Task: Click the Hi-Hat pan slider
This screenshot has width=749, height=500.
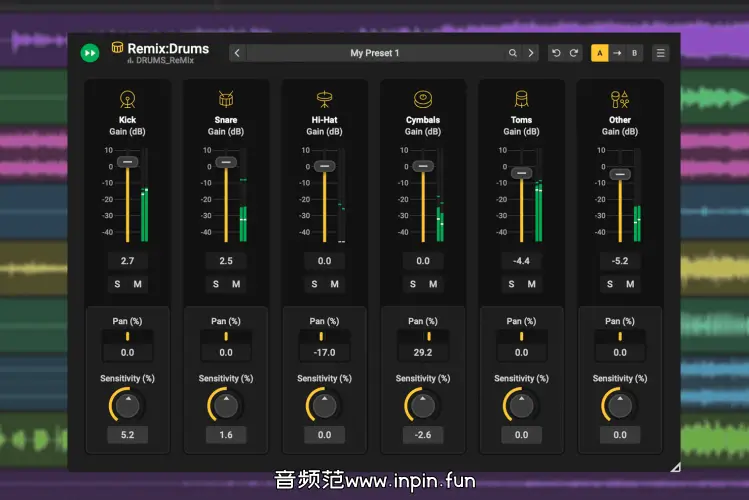Action: pyautogui.click(x=324, y=337)
